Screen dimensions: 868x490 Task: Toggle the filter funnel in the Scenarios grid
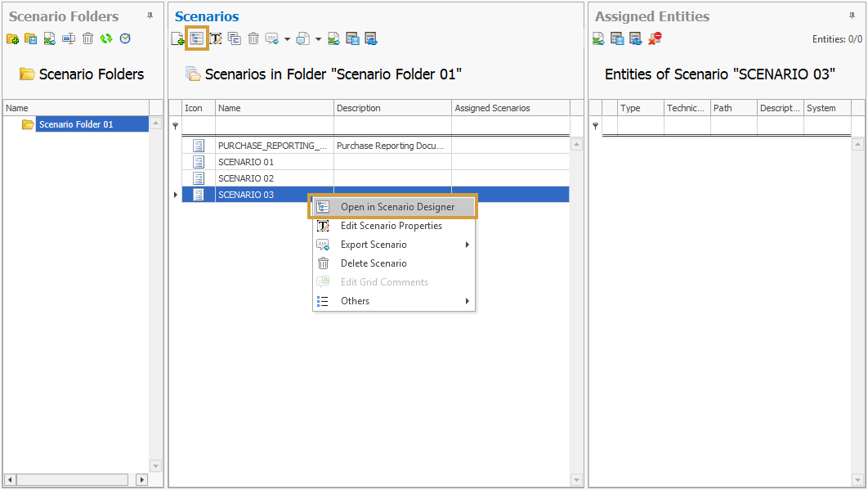tap(175, 125)
